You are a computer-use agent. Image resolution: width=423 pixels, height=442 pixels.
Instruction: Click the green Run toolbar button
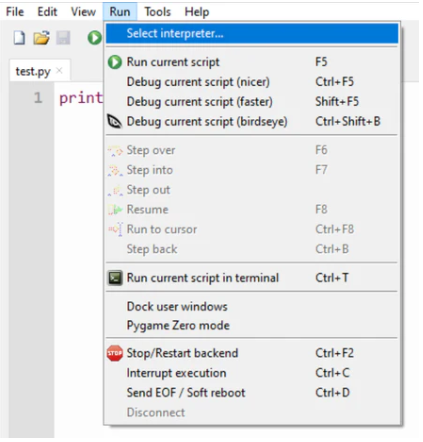(95, 38)
